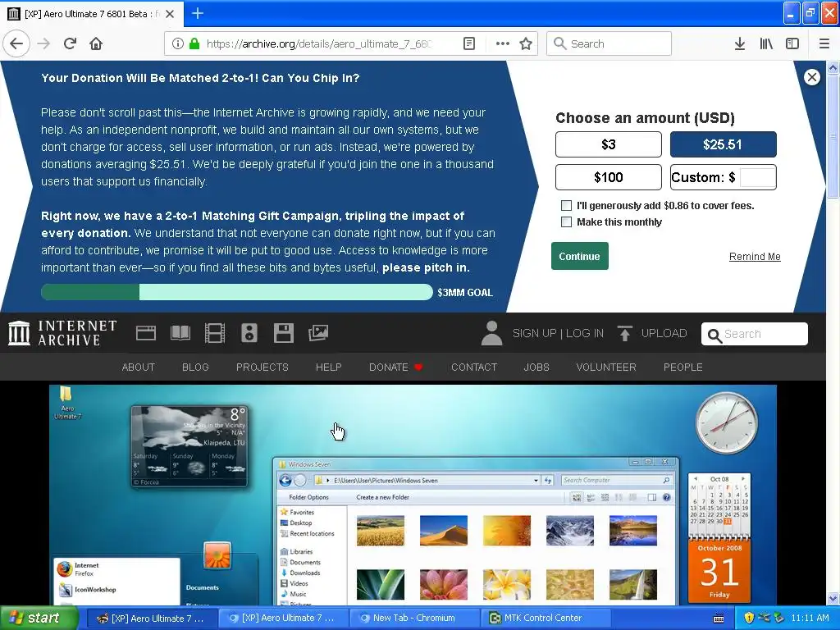Click the upload arrow icon

(624, 333)
